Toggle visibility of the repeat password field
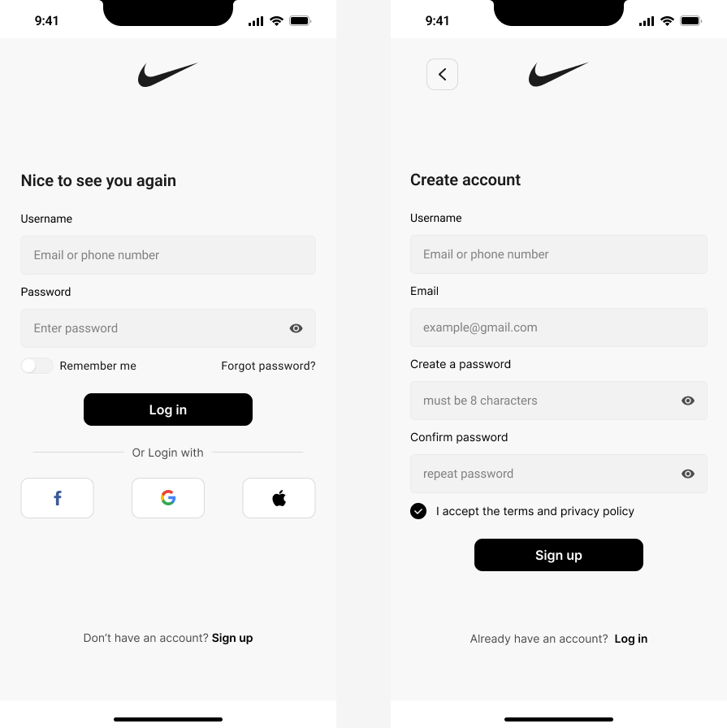The image size is (727, 728). [688, 474]
